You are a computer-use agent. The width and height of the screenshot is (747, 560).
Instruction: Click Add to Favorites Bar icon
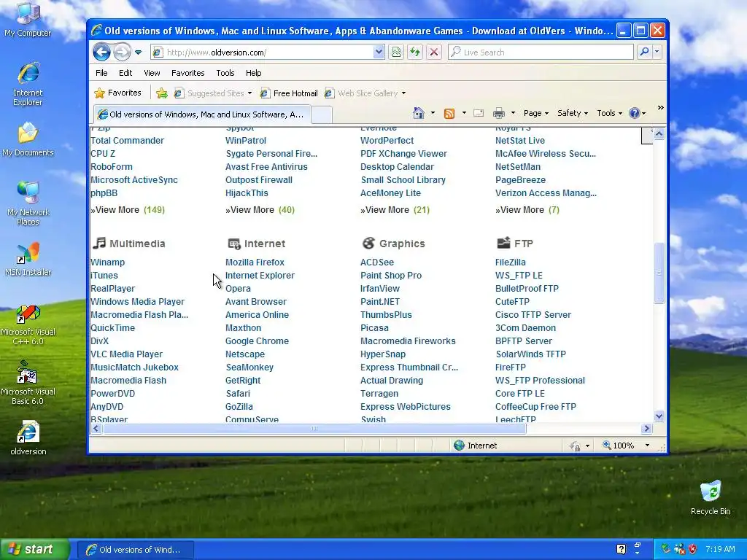[x=162, y=93]
